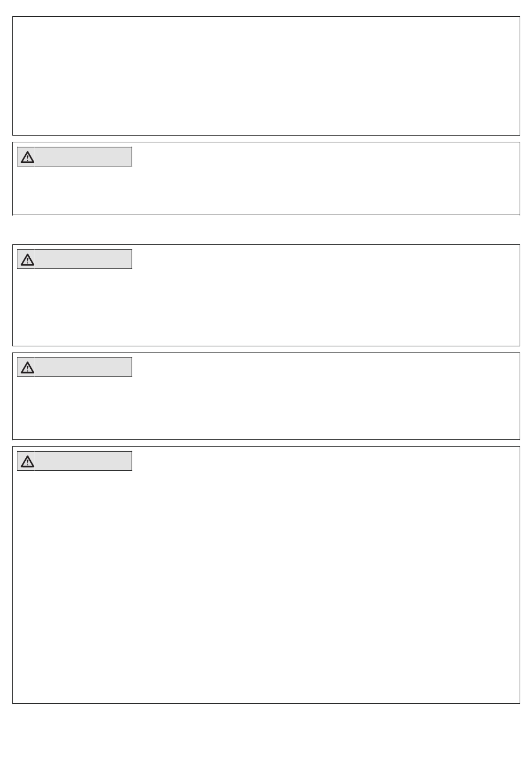
Task: Click right of the warning icon in second gray label
Action: point(83,259)
